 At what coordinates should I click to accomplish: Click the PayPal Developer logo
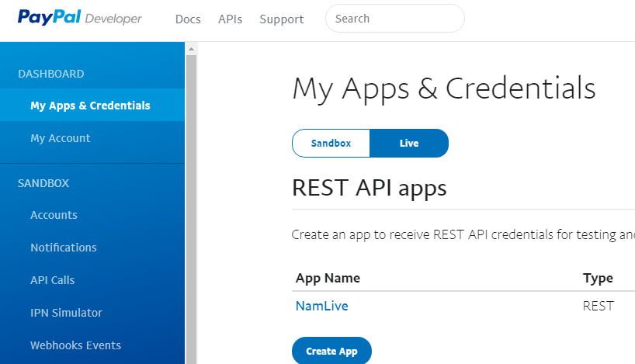[x=79, y=18]
